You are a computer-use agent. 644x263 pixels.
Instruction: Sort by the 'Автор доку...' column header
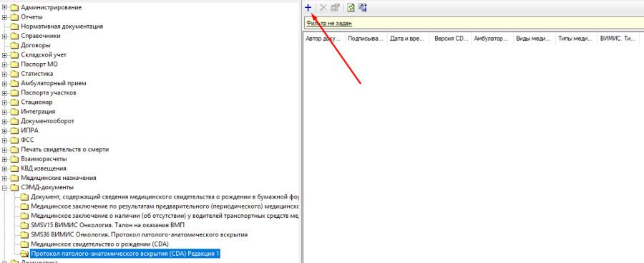point(323,38)
